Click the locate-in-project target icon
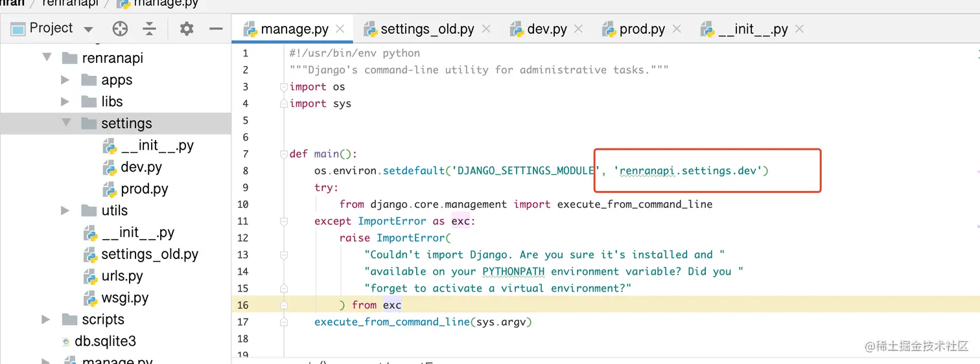The image size is (980, 364). coord(120,28)
